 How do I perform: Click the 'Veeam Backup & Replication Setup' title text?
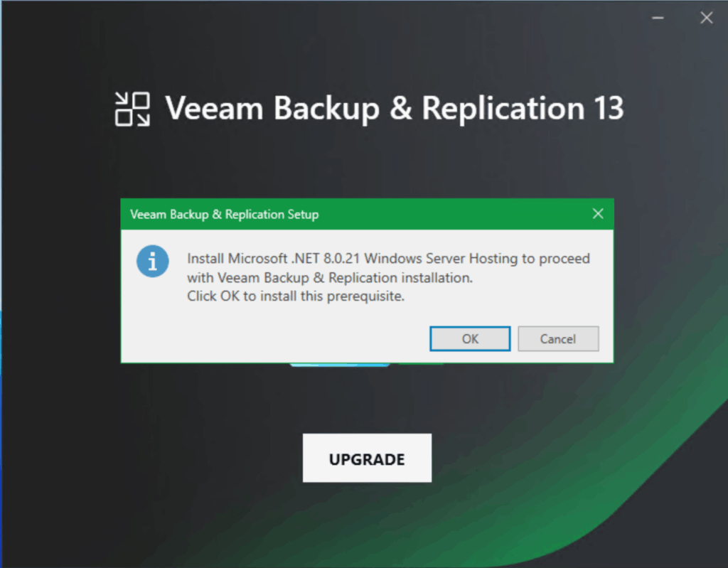click(225, 214)
